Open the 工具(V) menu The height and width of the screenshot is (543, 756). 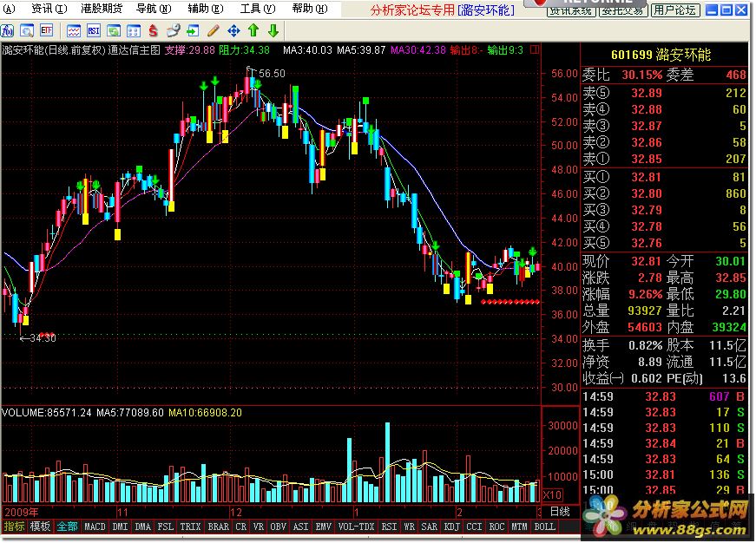pyautogui.click(x=258, y=9)
